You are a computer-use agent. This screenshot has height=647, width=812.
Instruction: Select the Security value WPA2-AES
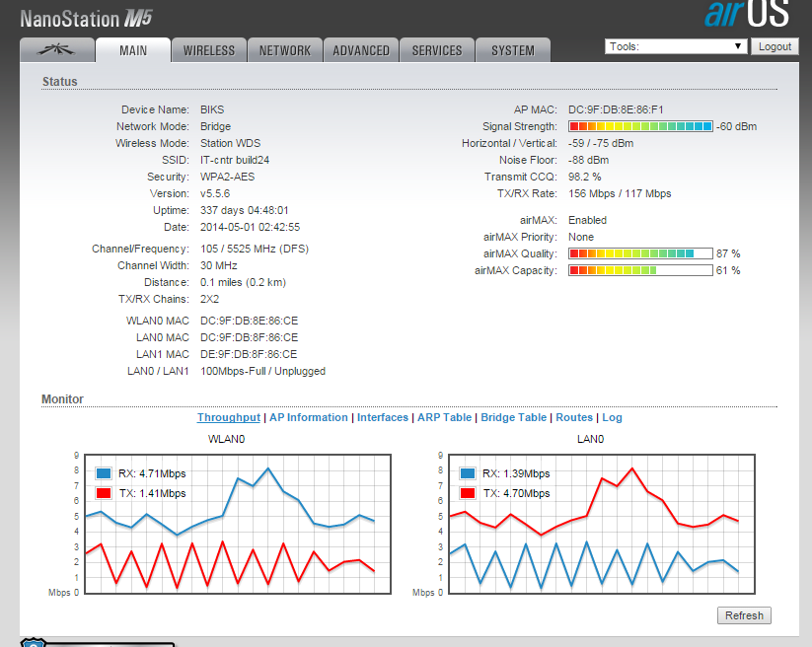click(x=227, y=177)
